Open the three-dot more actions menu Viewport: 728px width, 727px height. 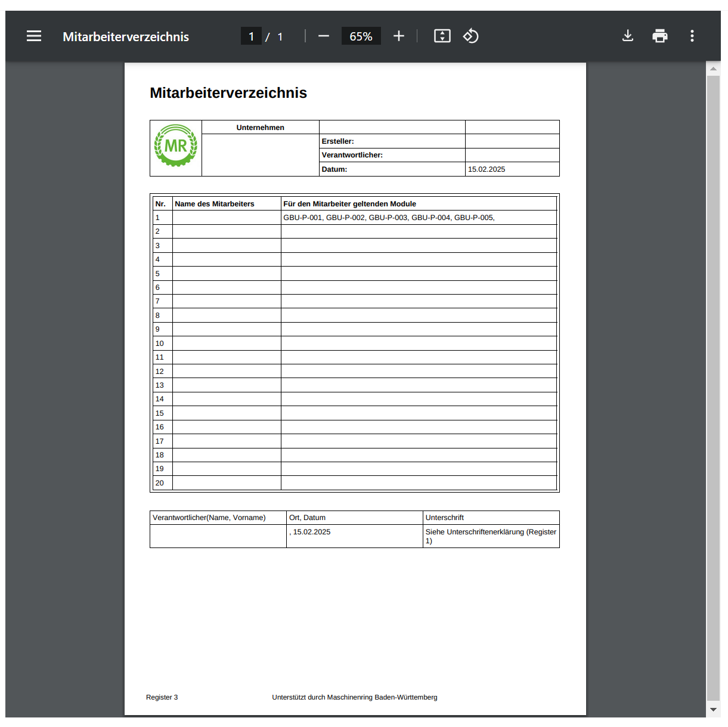coord(692,36)
